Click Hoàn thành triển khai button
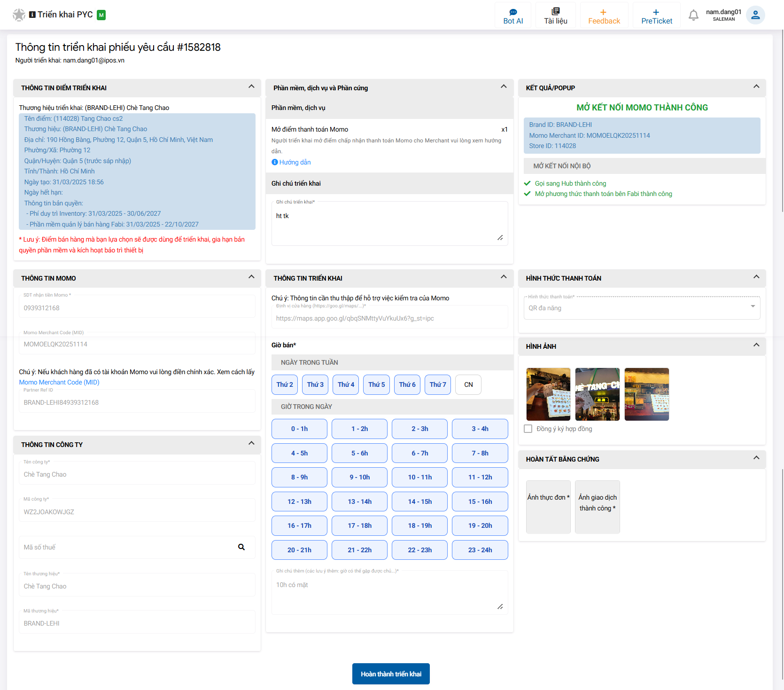The height and width of the screenshot is (690, 784). 391,674
